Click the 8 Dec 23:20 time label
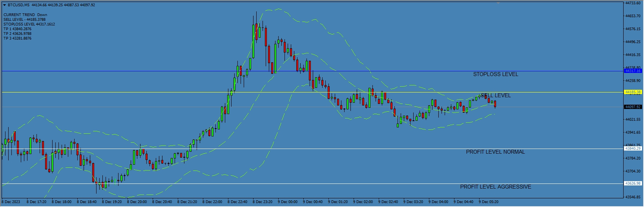Screen dimensions: 644x207 click(x=263, y=202)
